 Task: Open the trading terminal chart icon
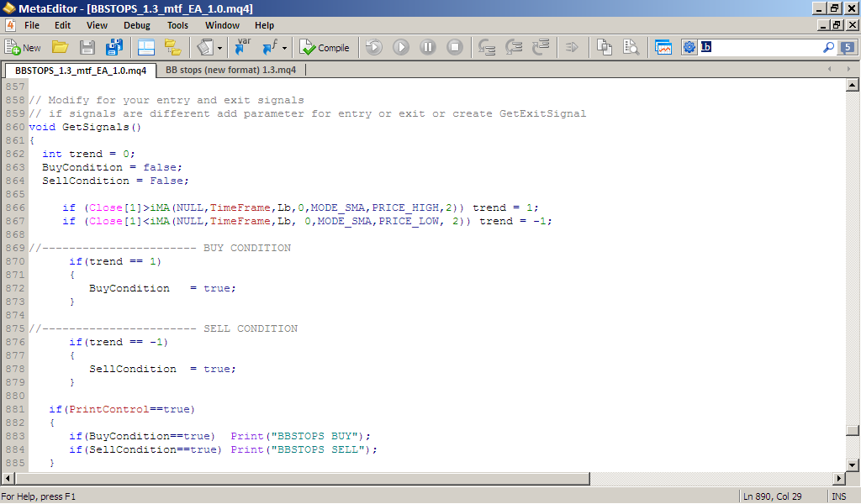[663, 48]
